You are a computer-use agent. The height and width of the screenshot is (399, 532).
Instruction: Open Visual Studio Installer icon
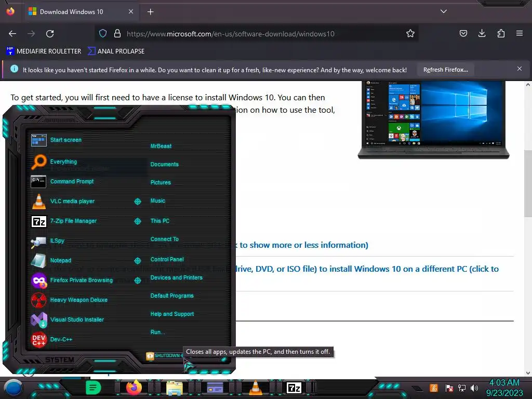[x=38, y=320]
